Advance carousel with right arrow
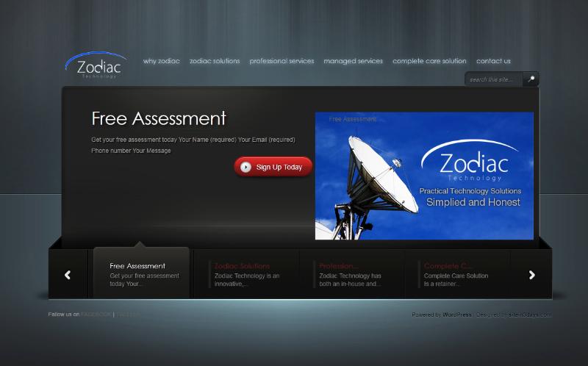This screenshot has width=588, height=366. [x=531, y=275]
